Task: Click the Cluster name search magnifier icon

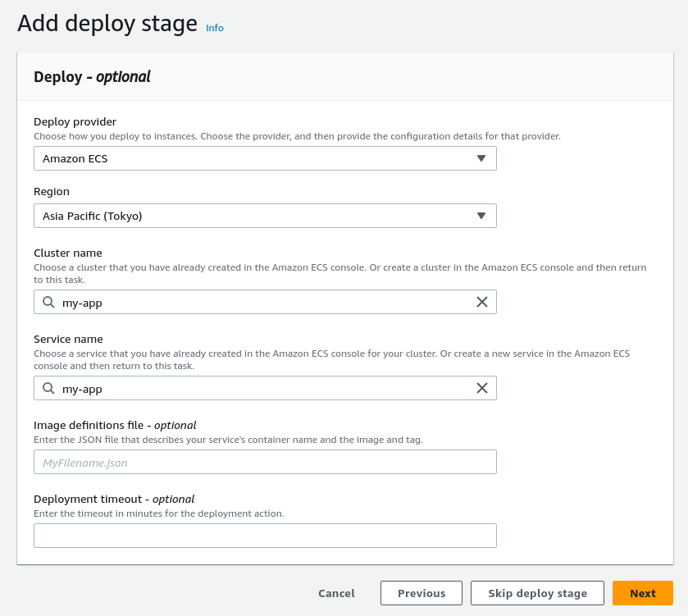Action: pyautogui.click(x=49, y=302)
